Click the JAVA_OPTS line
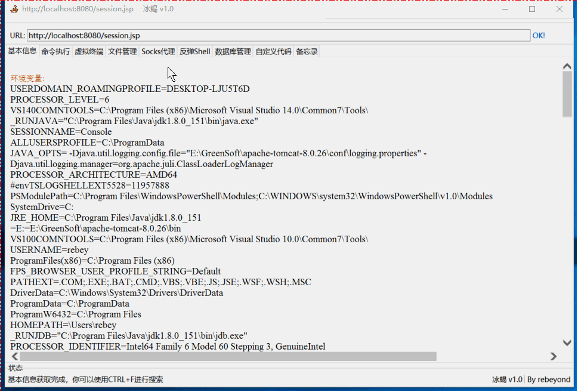Viewport: 578px width, 392px height. point(218,153)
